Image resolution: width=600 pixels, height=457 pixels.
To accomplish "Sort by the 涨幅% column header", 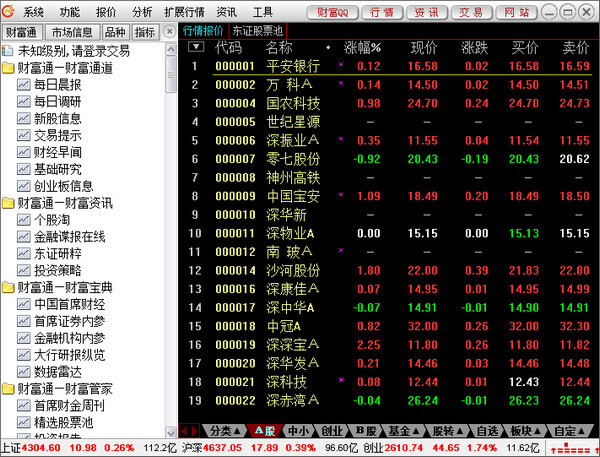I will pos(362,47).
